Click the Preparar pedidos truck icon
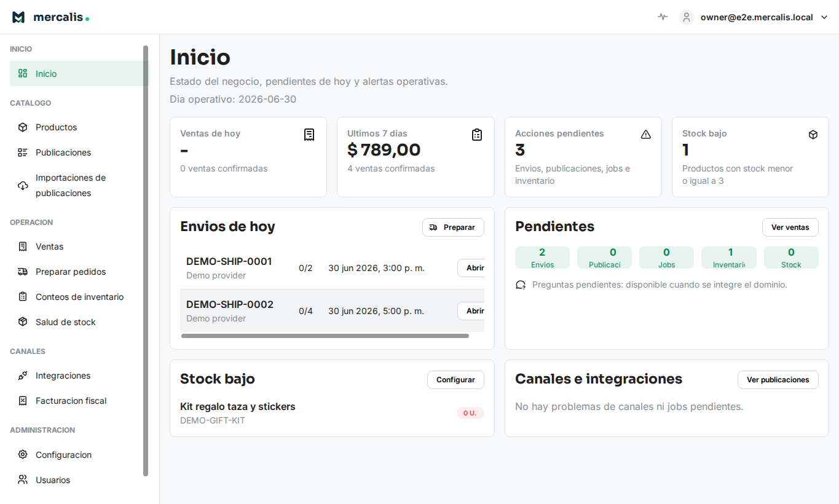This screenshot has height=504, width=839. [23, 272]
